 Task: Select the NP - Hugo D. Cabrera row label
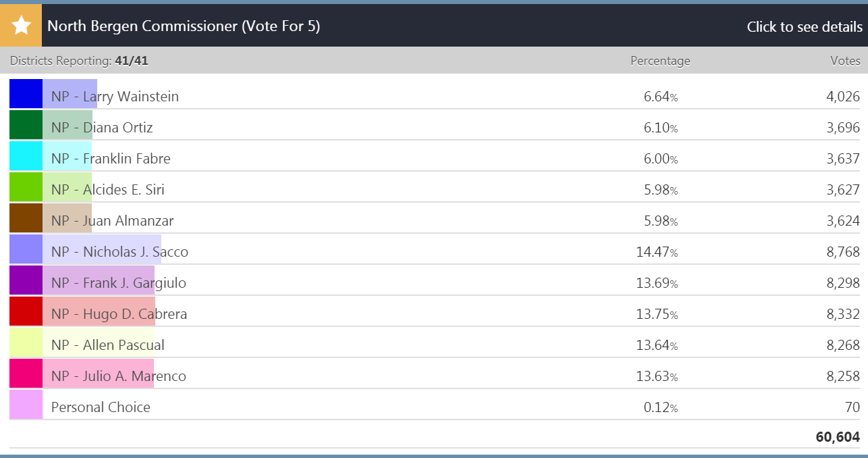coord(119,314)
